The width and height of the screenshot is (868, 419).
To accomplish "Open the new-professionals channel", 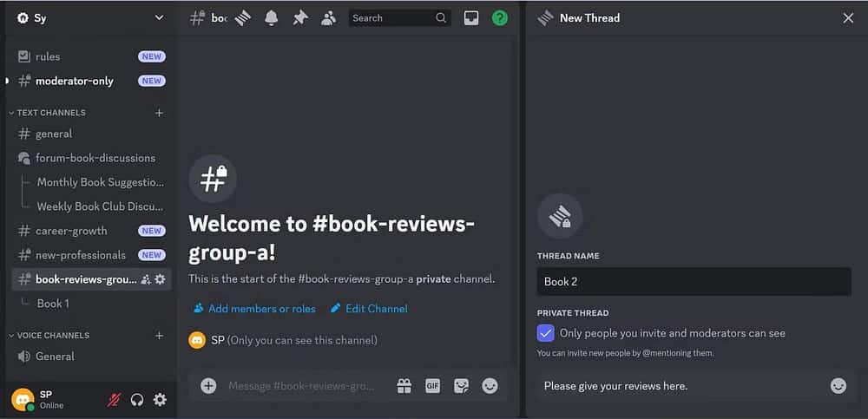I will (x=91, y=255).
